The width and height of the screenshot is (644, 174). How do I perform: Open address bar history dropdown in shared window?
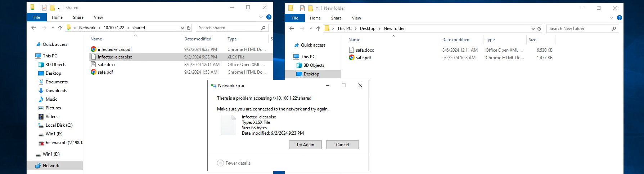(182, 28)
